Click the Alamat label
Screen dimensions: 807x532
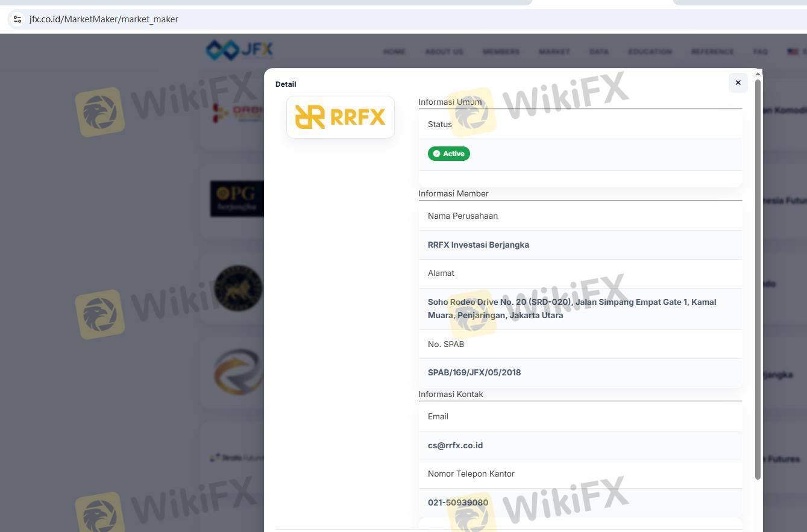click(441, 273)
